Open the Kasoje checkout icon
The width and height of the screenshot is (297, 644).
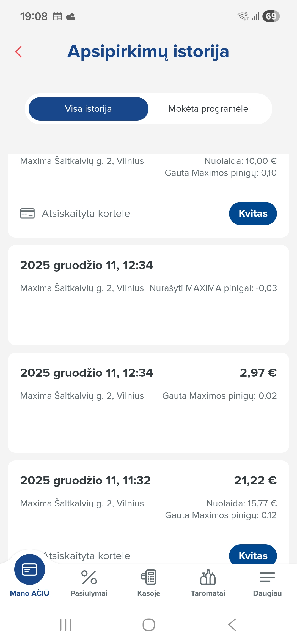click(148, 577)
